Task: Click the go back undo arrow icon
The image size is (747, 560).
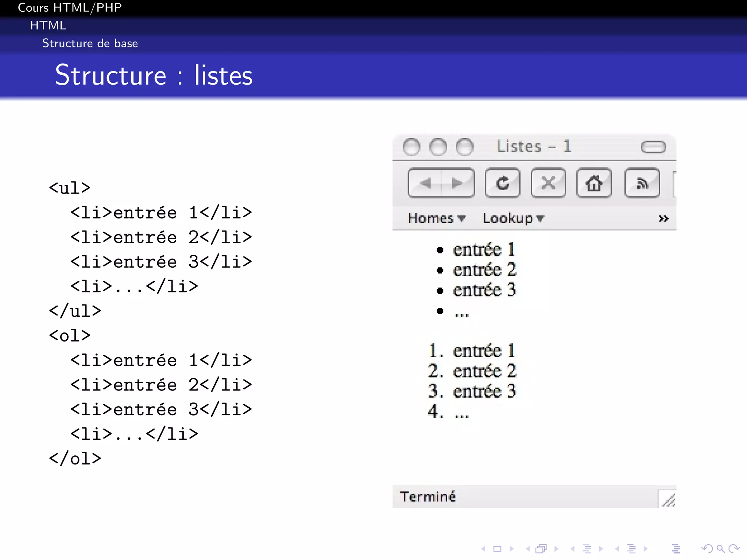Action: (x=707, y=549)
